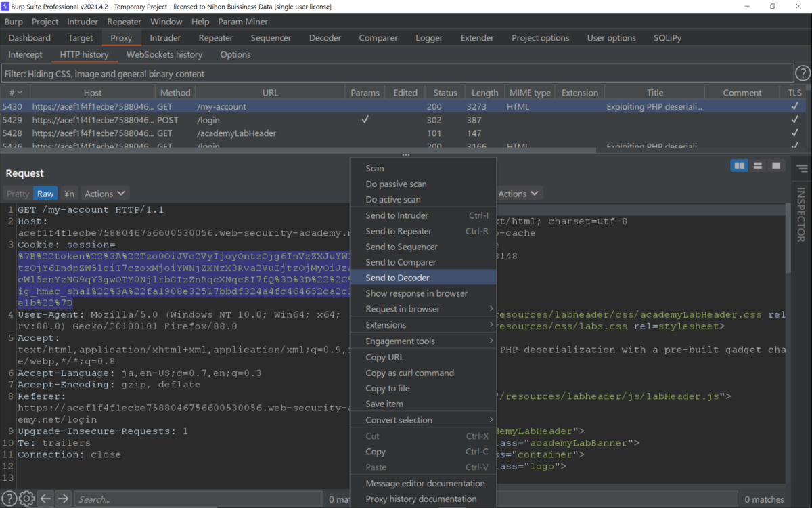This screenshot has height=508, width=812.
Task: Switch to Logger tab
Action: (429, 38)
